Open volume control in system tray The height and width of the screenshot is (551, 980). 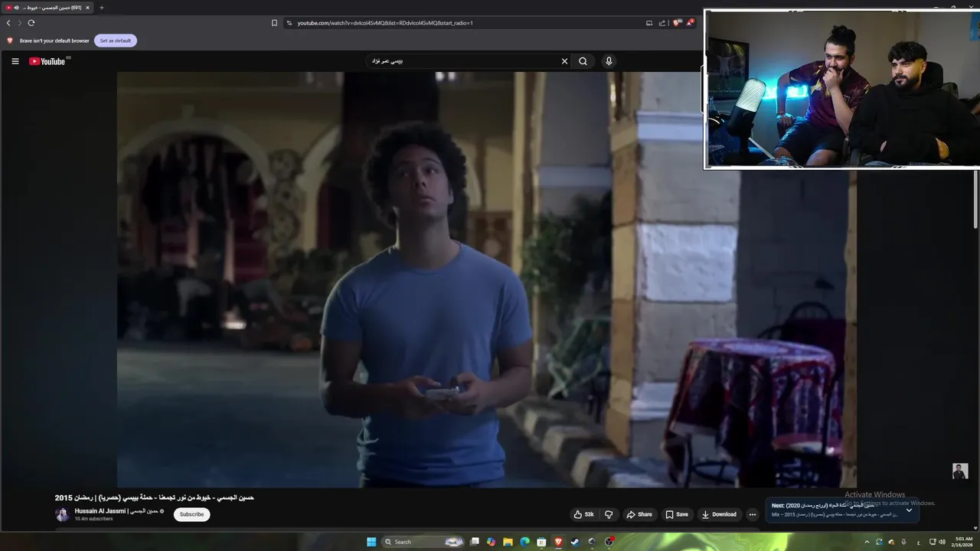[942, 542]
